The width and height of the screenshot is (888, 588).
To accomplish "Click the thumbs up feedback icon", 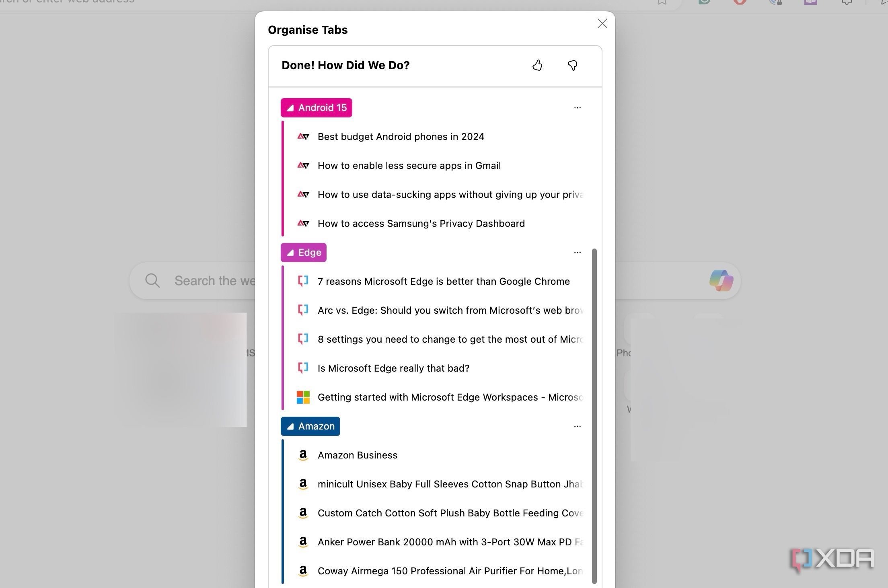I will click(x=537, y=65).
